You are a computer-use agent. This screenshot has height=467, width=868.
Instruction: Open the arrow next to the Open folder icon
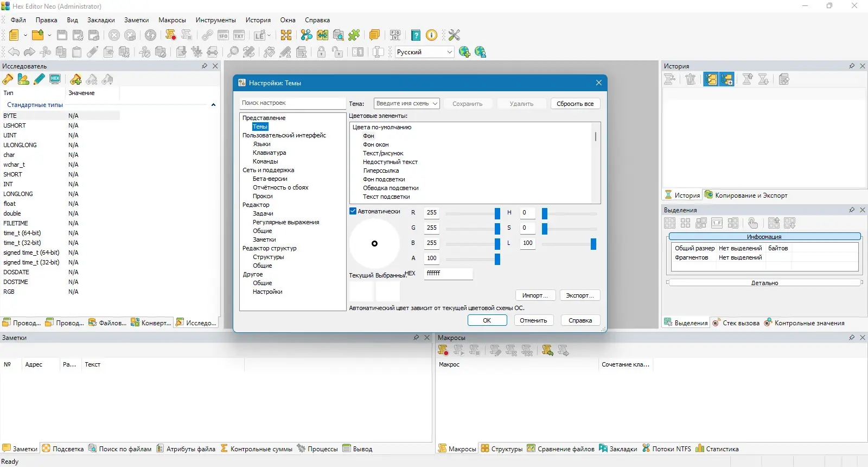(x=49, y=35)
